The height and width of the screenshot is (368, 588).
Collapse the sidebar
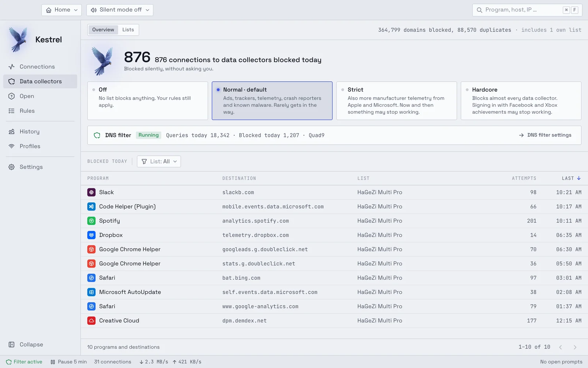[40, 344]
